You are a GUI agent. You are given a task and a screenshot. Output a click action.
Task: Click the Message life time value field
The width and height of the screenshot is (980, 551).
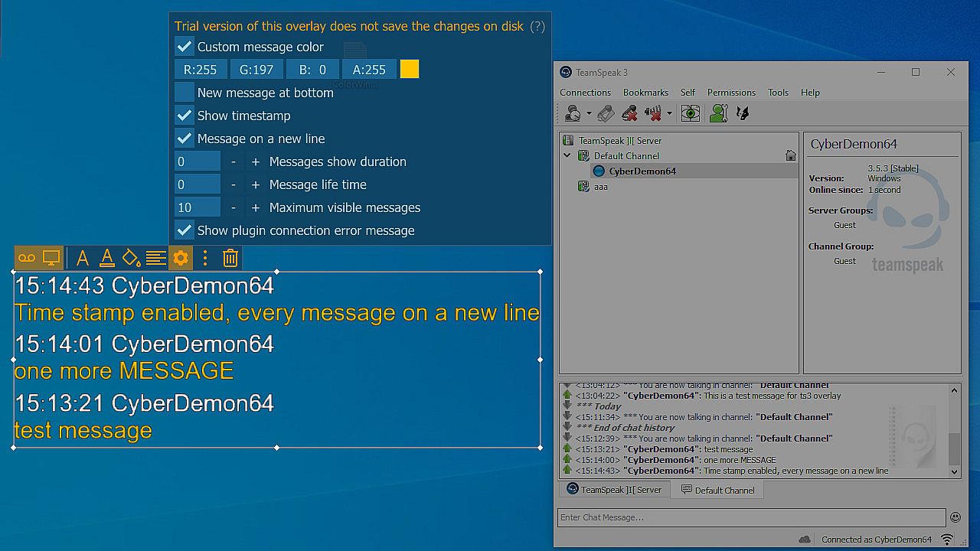[x=198, y=184]
